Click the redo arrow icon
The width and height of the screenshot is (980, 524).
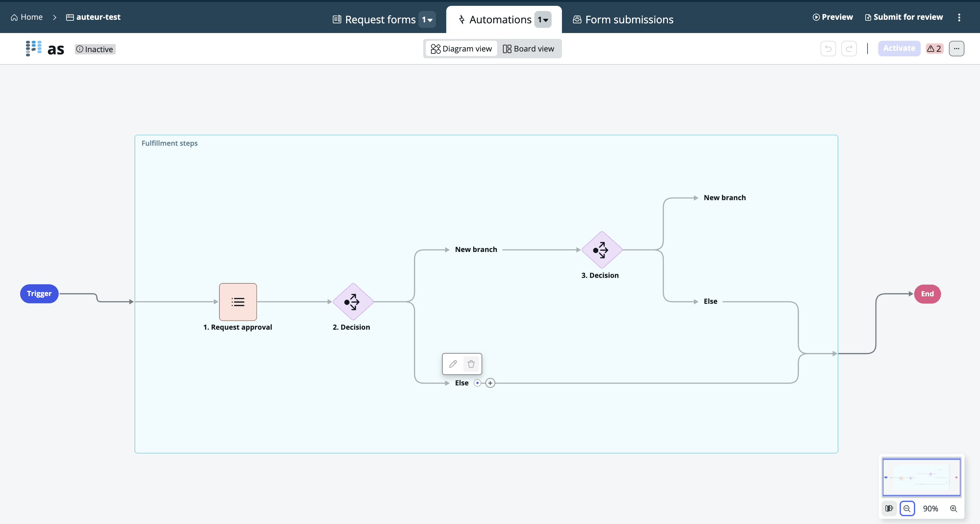coord(849,48)
